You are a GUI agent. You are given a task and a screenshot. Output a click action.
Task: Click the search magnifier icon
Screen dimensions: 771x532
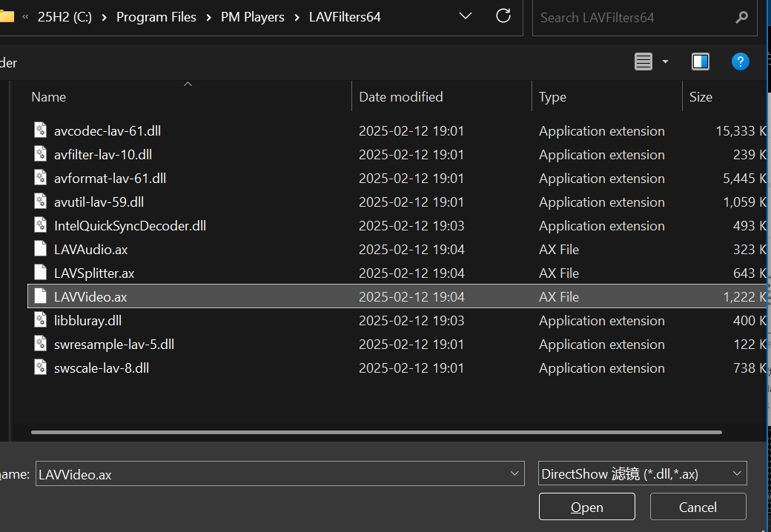741,18
